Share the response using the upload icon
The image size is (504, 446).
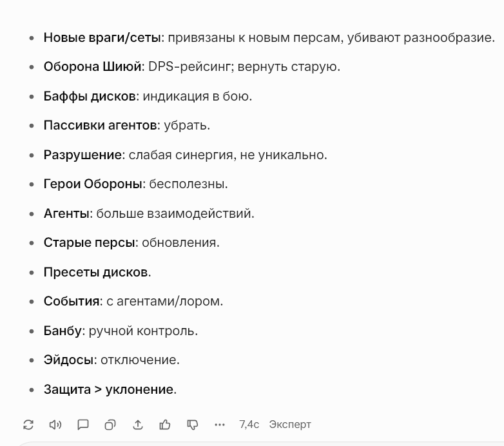coord(138,424)
